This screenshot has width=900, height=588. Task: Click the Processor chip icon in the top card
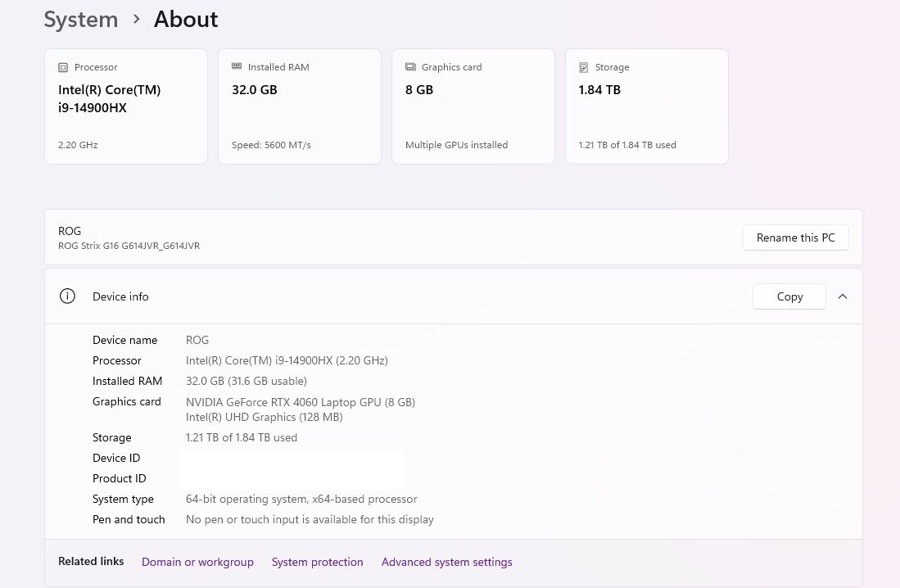(x=63, y=67)
